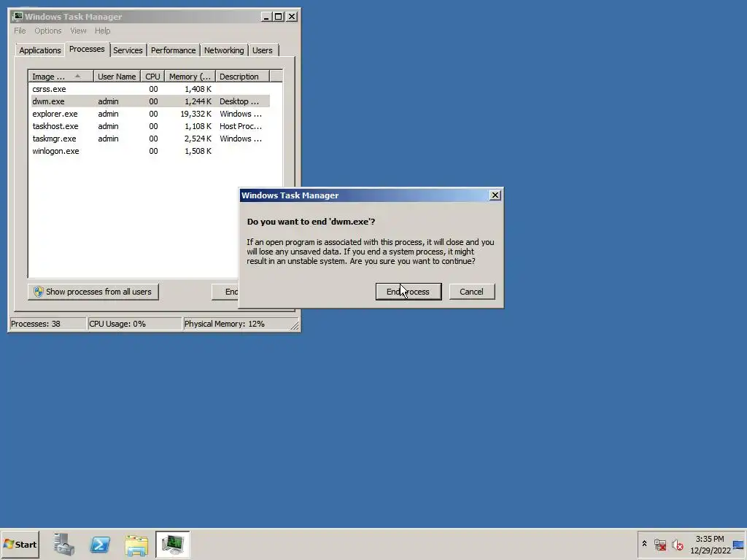Viewport: 747px width, 560px height.
Task: Select the Processes tab
Action: 87,49
